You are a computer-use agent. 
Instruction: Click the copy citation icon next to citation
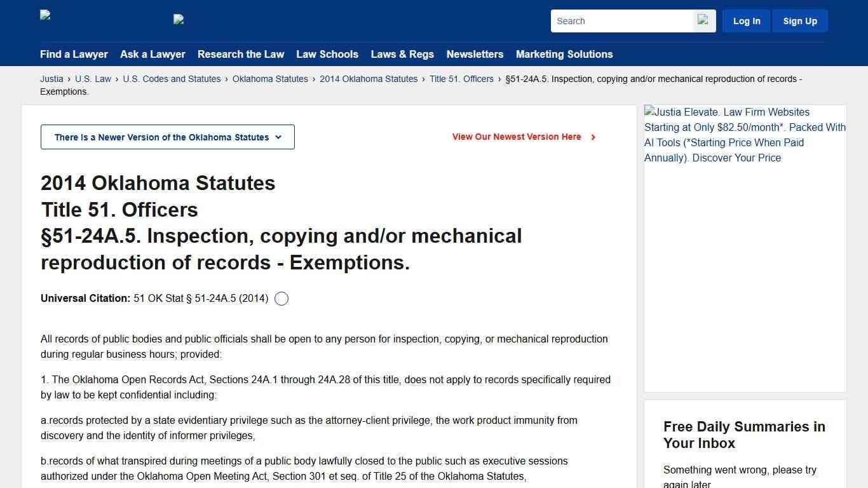pos(281,299)
